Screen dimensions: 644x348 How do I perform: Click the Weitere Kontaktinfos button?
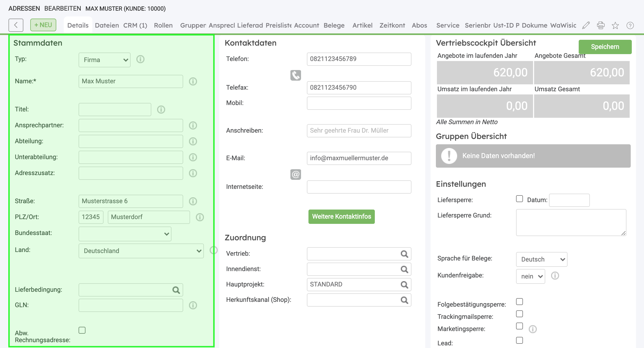[x=341, y=217]
